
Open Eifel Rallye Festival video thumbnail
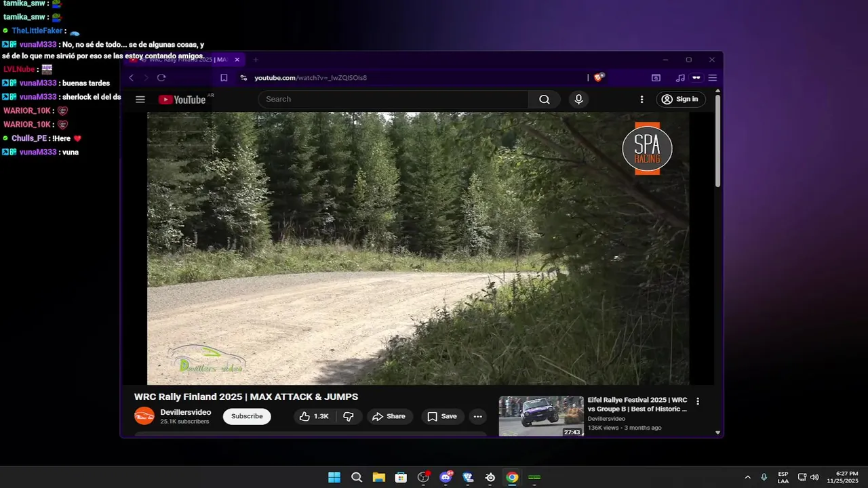click(x=541, y=416)
